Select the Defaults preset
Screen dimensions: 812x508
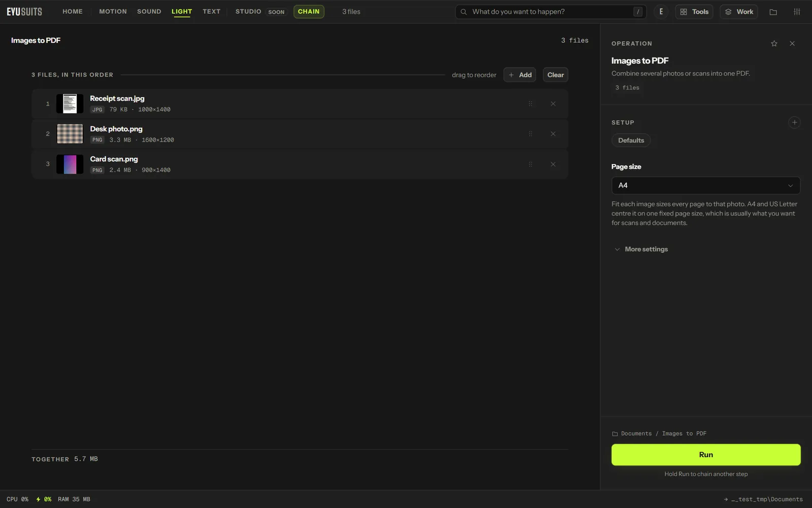[631, 140]
